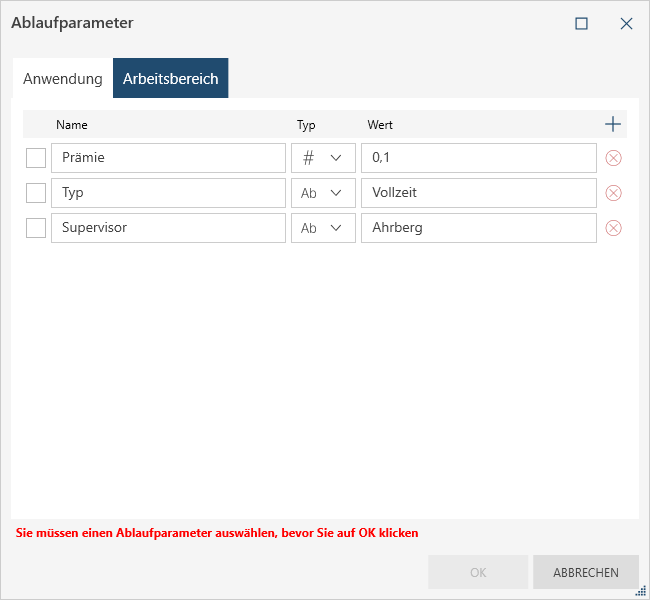This screenshot has height=600, width=650.
Task: Maximize the Ablaufparameter dialog
Action: click(x=581, y=23)
